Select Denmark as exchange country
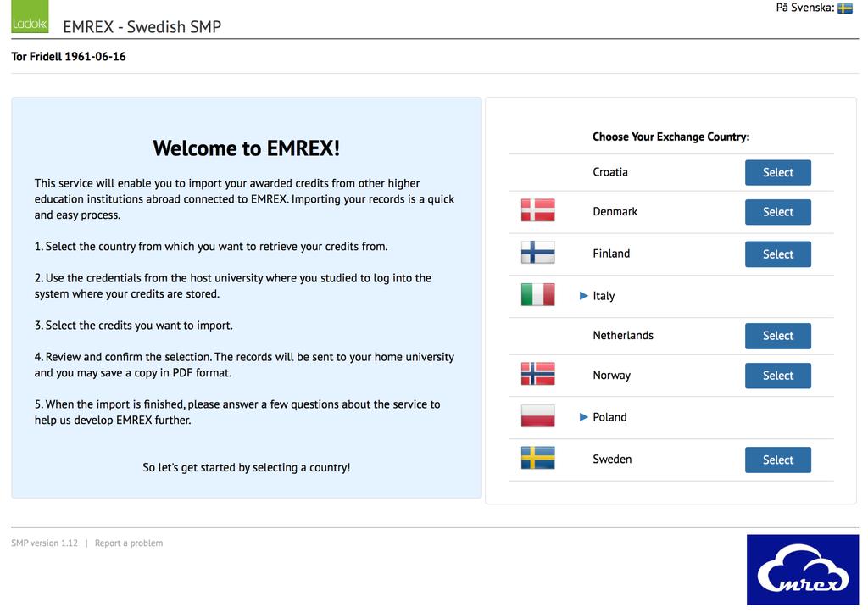 pyautogui.click(x=778, y=212)
